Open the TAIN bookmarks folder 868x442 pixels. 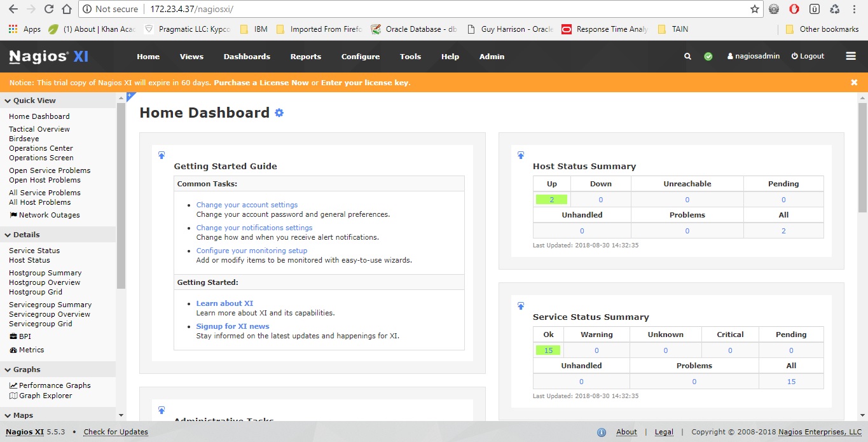[x=673, y=29]
